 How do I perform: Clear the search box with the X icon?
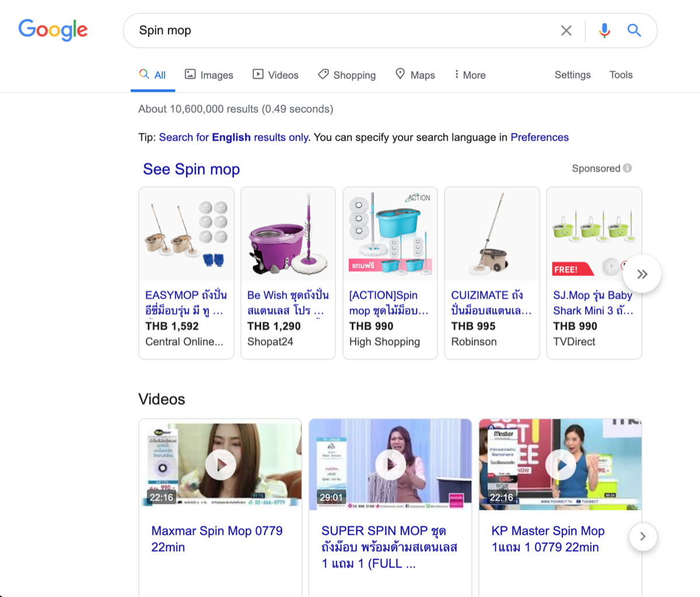[x=566, y=30]
